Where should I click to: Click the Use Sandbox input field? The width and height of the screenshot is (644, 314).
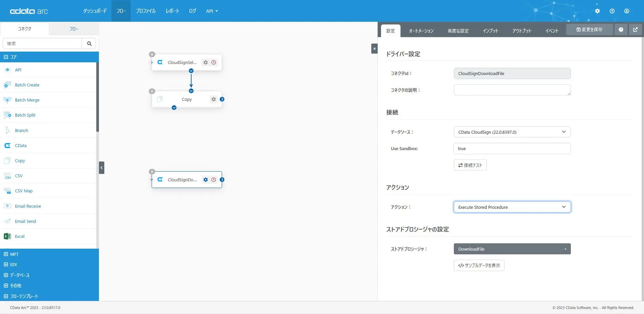click(x=512, y=148)
